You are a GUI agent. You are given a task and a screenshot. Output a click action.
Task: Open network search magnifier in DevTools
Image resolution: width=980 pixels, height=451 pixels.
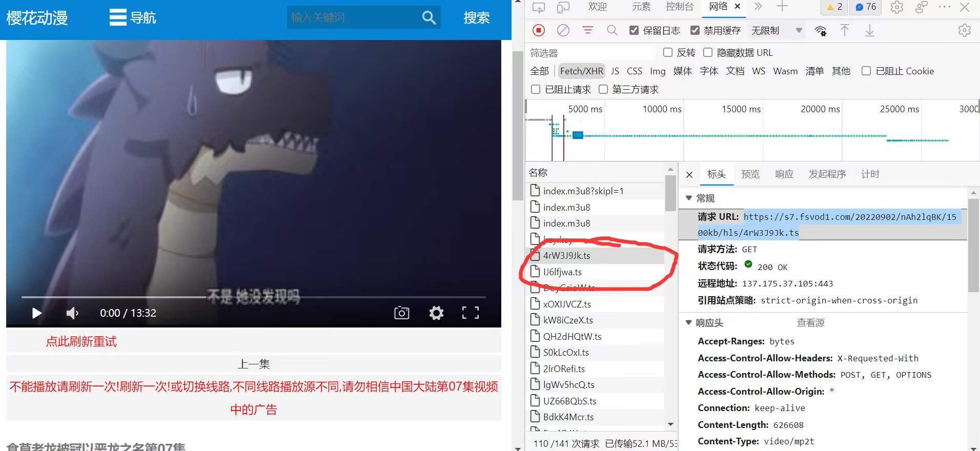pyautogui.click(x=612, y=31)
